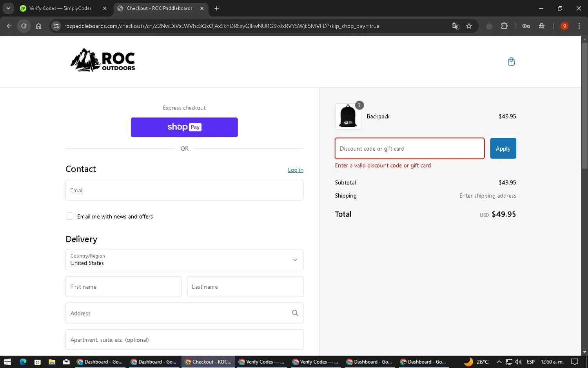
Task: Reload the checkout page
Action: [24, 26]
